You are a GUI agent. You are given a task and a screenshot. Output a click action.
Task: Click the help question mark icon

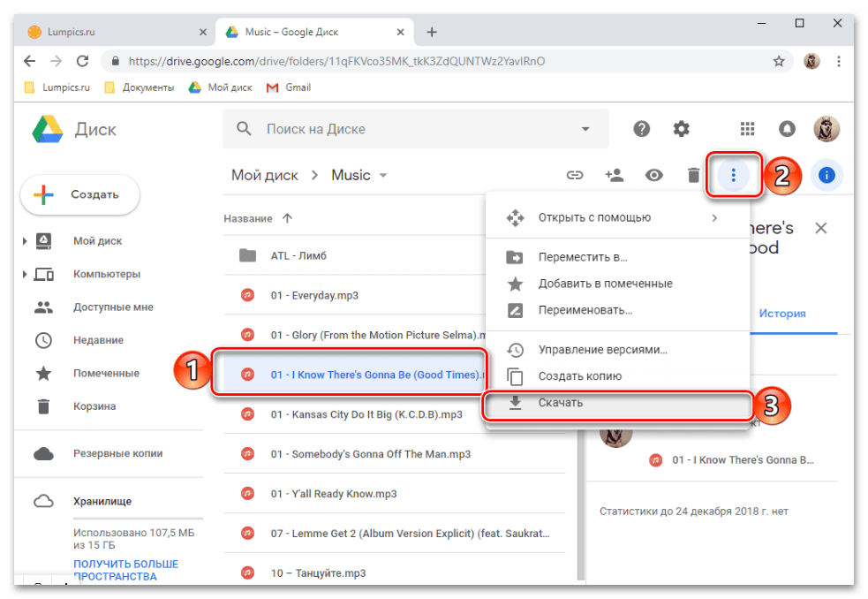click(642, 129)
